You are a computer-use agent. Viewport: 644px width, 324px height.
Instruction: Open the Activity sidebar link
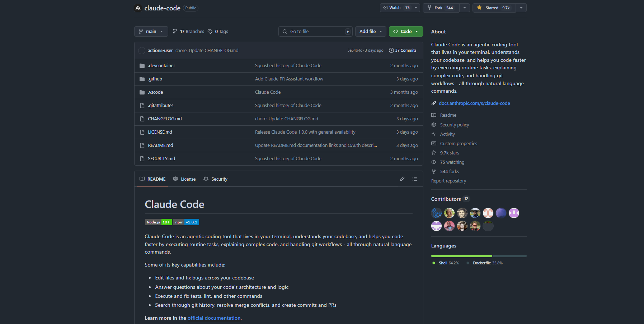(x=447, y=134)
